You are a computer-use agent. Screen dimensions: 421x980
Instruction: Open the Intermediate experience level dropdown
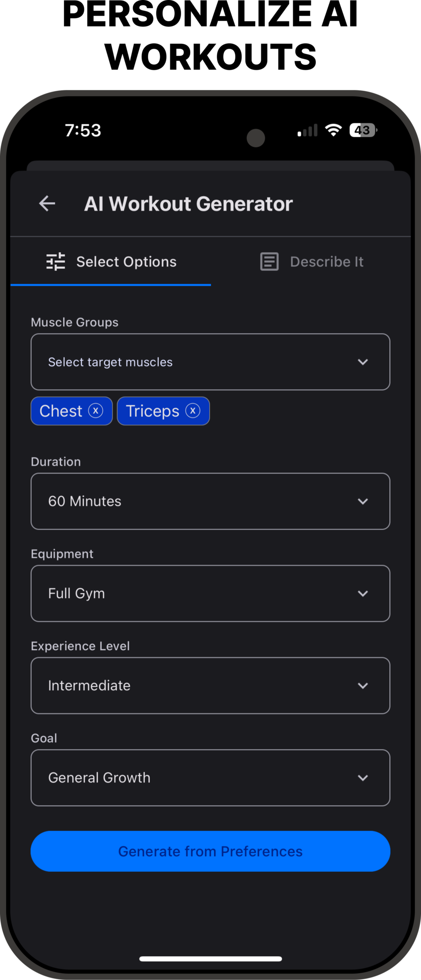210,686
